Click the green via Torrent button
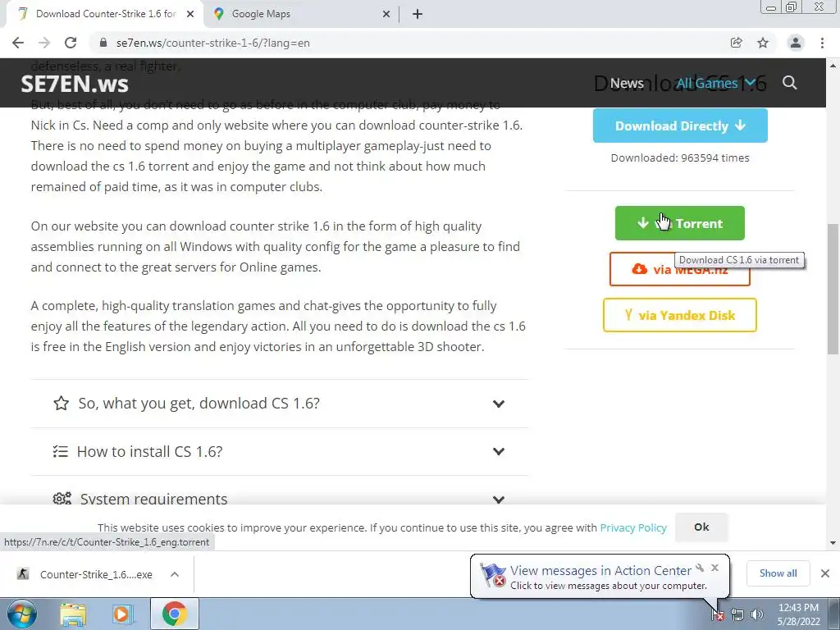This screenshot has width=840, height=630. click(x=680, y=223)
